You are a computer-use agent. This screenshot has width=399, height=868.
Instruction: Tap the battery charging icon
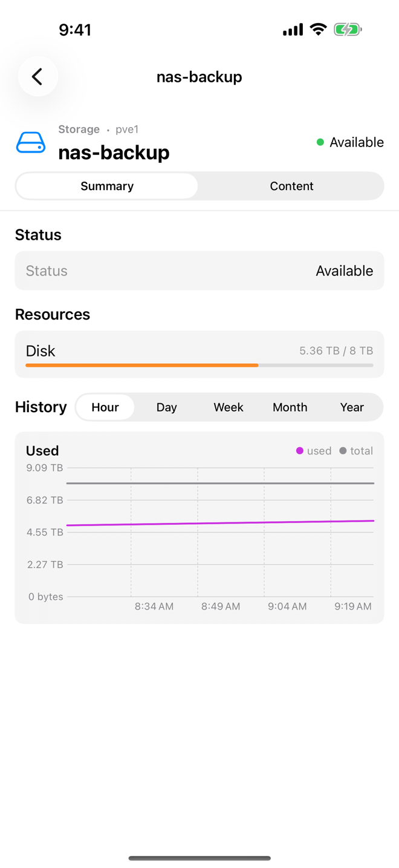(348, 29)
